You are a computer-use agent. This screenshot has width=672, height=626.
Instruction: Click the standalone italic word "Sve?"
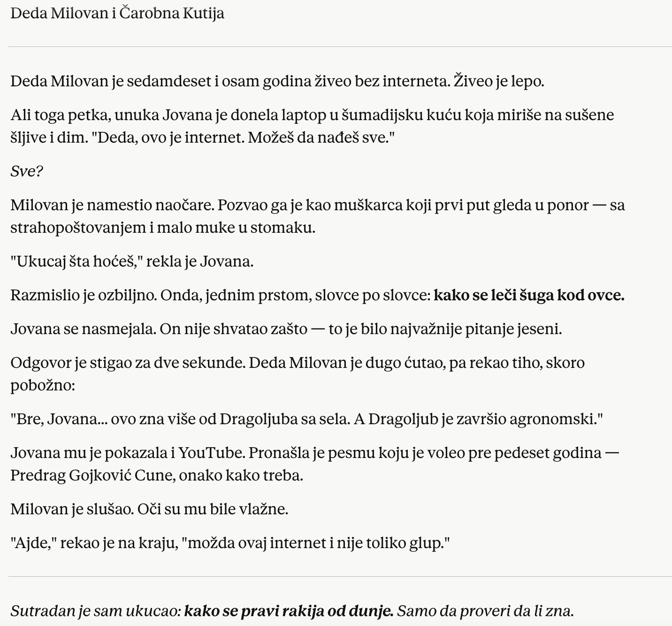(27, 171)
